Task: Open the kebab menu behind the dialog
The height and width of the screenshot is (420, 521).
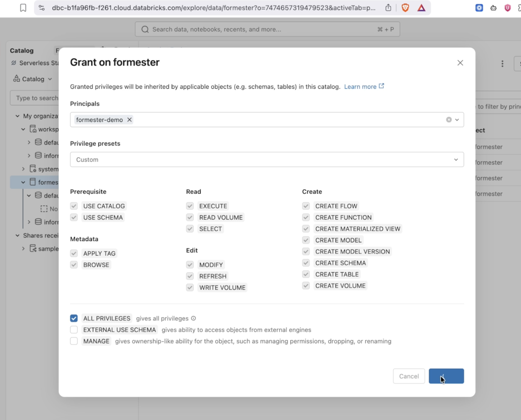Action: tap(502, 64)
